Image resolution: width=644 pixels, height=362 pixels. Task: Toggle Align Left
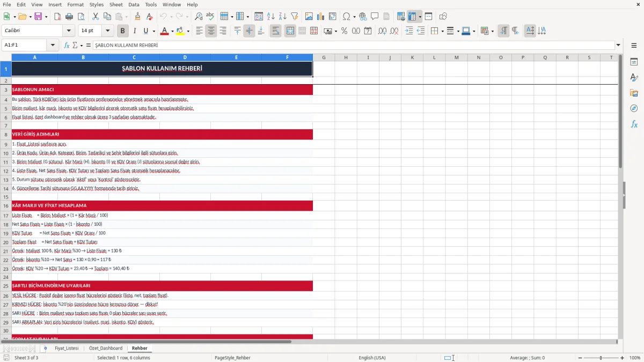199,31
